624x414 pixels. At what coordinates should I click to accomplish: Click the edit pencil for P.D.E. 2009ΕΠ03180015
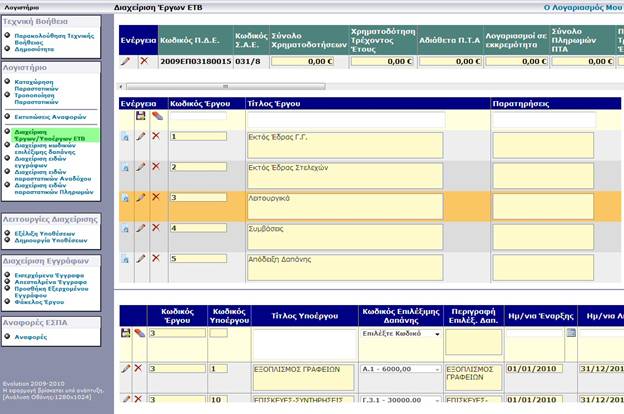click(126, 61)
